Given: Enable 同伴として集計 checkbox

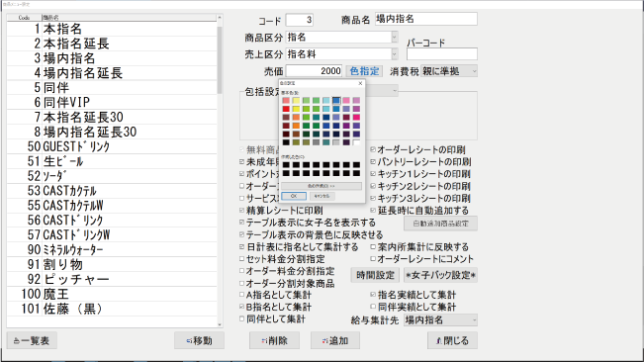Looking at the screenshot, I should click(x=242, y=318).
